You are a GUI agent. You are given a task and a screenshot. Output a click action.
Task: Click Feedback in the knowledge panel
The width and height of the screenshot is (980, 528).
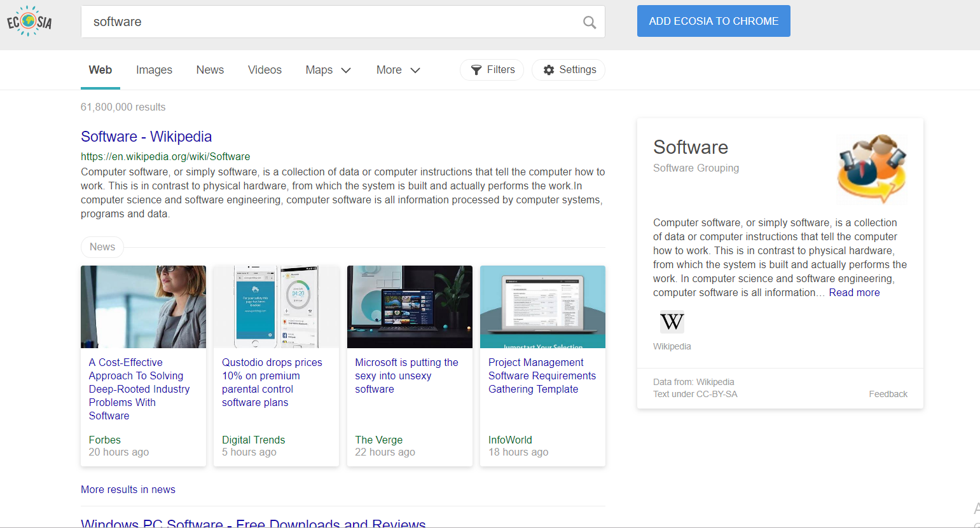click(888, 394)
